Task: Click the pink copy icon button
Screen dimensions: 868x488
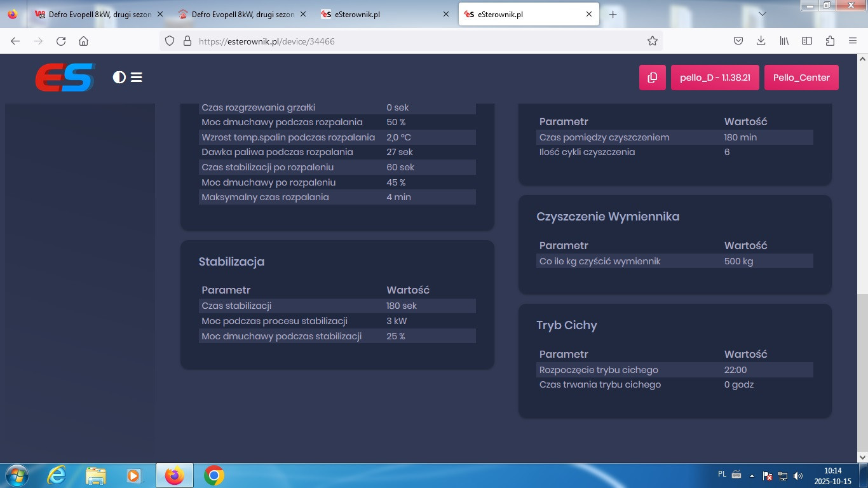Action: [x=652, y=78]
